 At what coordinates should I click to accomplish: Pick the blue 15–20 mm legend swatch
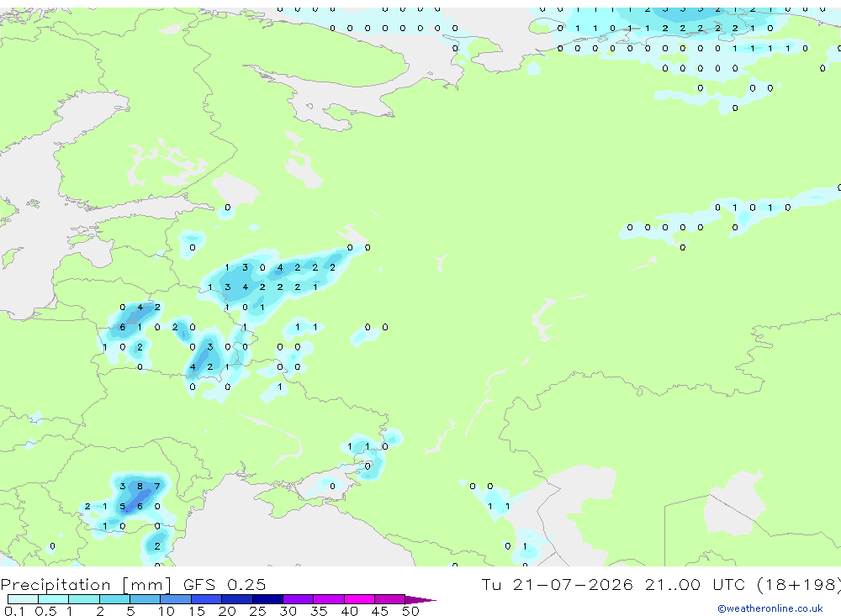click(x=207, y=599)
